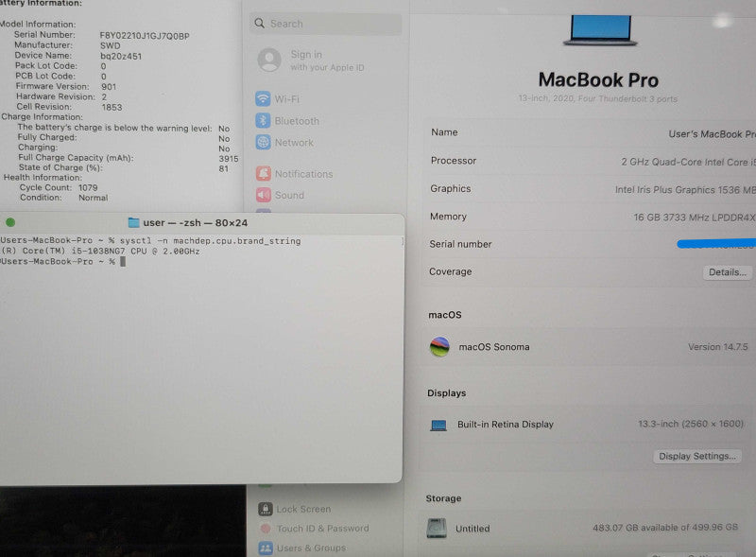
Task: Focus the System Settings Search field
Action: (326, 23)
